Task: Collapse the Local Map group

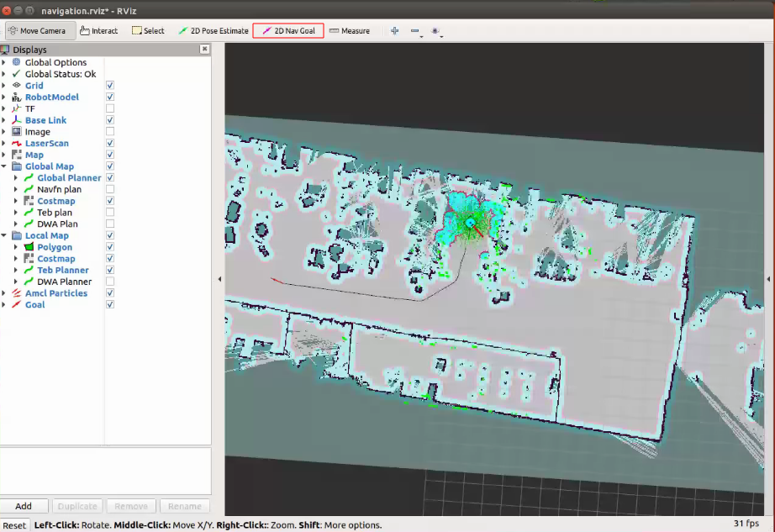Action: tap(4, 235)
